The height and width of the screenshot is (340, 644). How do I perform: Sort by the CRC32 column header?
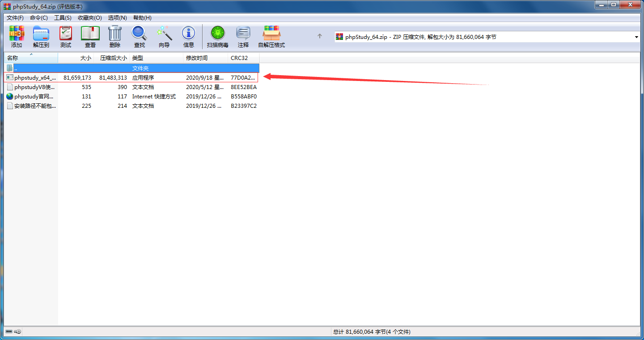tap(243, 58)
